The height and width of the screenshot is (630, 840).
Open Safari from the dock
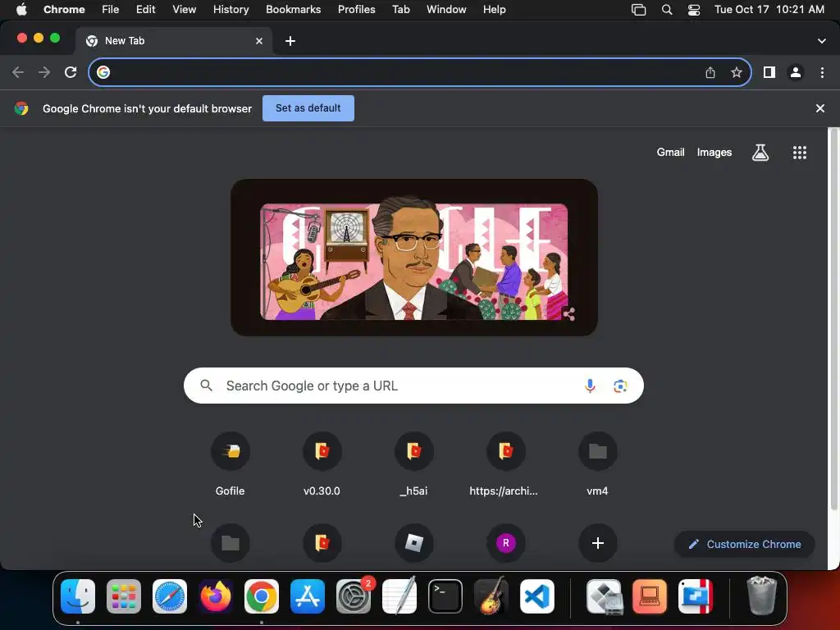click(x=170, y=596)
